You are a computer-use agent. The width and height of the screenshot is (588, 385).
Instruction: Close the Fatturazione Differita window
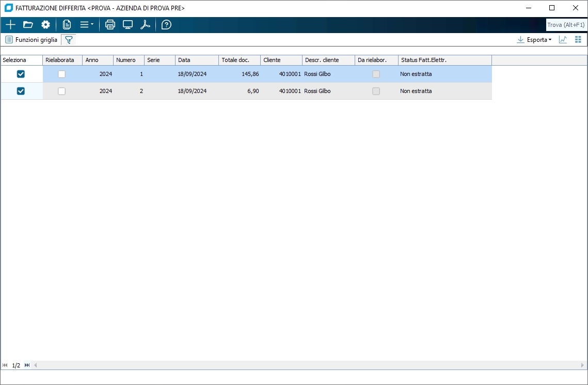[x=575, y=8]
